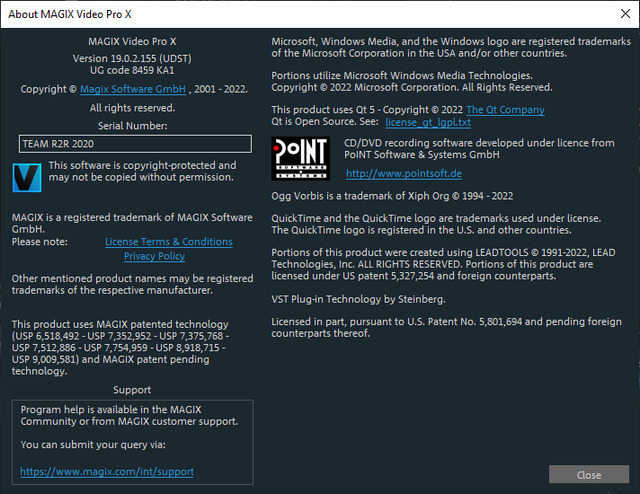Open The Qt Company link
This screenshot has width=640, height=494.
[505, 110]
